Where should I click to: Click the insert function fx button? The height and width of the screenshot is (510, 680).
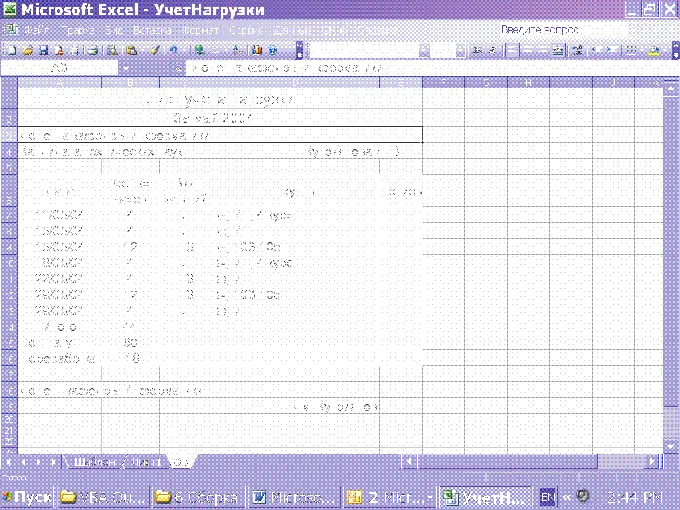[x=178, y=68]
